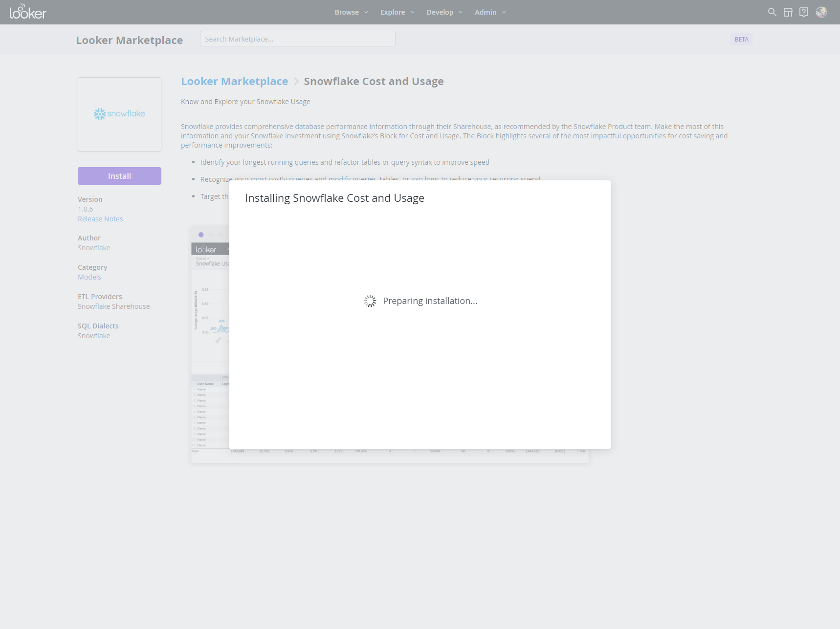Click the BETA badge
The height and width of the screenshot is (629, 840).
[x=741, y=39]
